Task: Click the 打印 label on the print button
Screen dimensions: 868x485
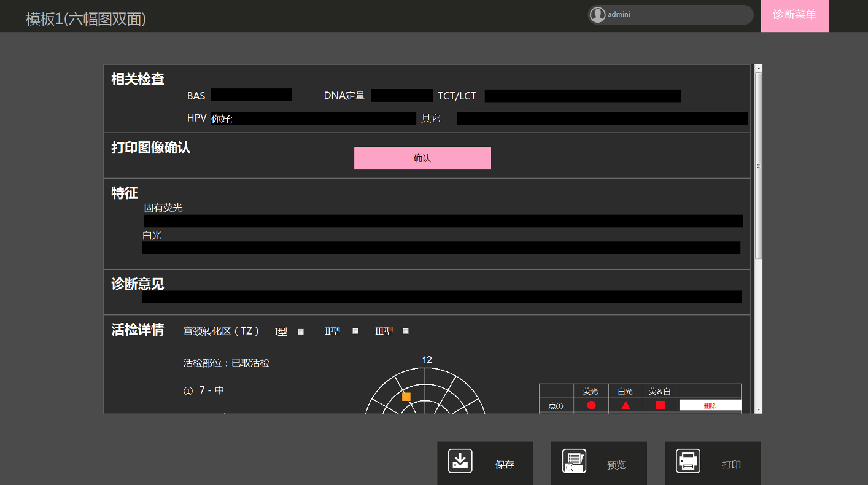Action: click(x=731, y=465)
